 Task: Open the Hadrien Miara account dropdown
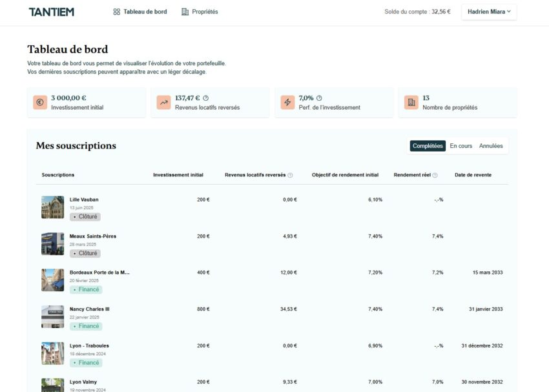tap(488, 12)
